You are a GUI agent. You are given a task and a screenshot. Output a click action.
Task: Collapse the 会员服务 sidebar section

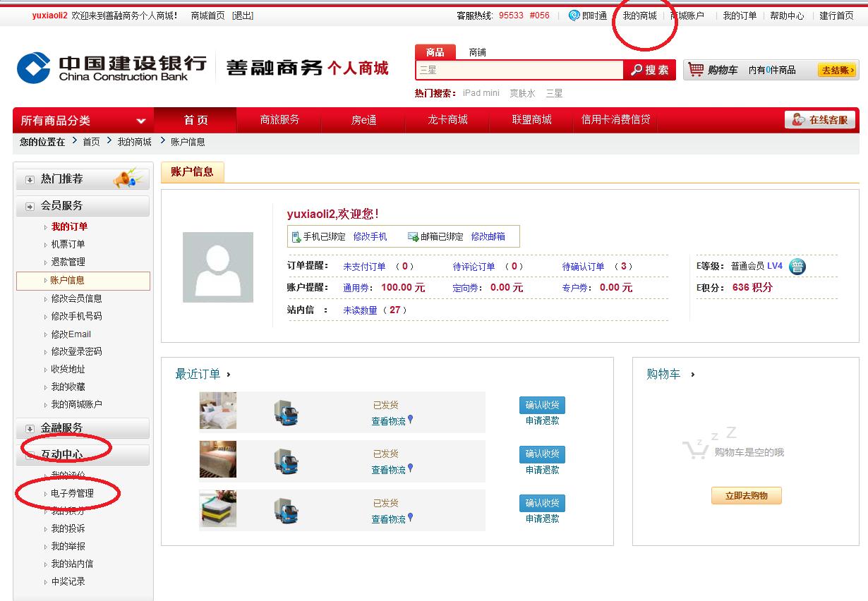pos(30,207)
